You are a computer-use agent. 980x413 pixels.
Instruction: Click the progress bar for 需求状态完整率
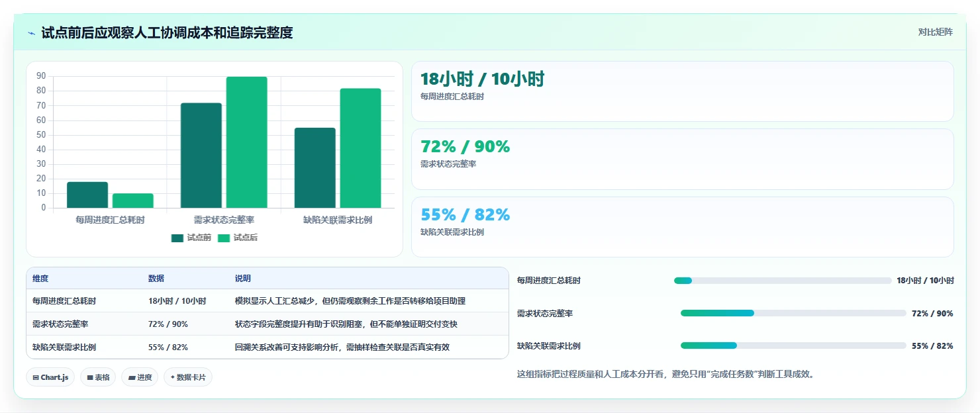pos(793,313)
